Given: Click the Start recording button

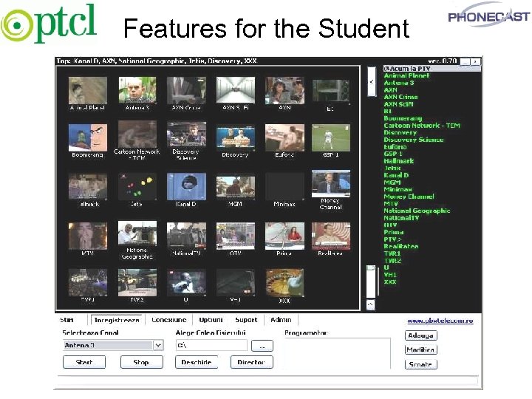Looking at the screenshot, I should 84,362.
